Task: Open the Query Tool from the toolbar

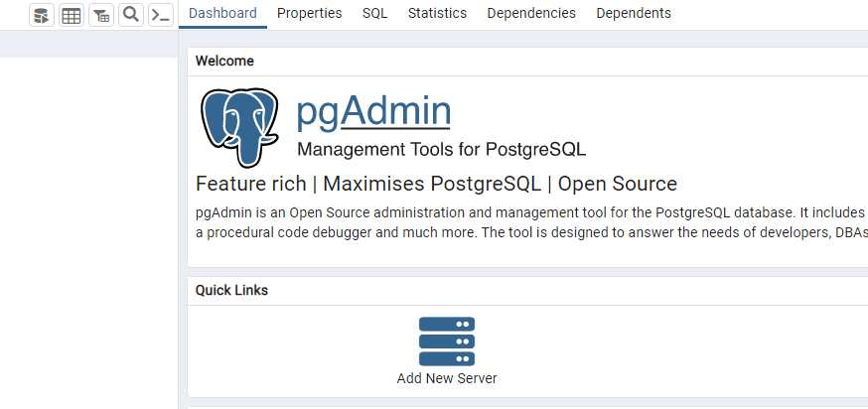Action: (x=42, y=15)
